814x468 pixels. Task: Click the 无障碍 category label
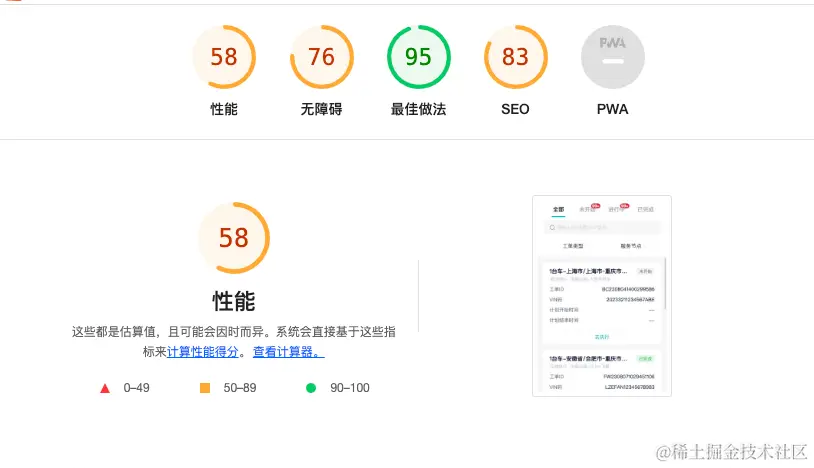pos(321,109)
